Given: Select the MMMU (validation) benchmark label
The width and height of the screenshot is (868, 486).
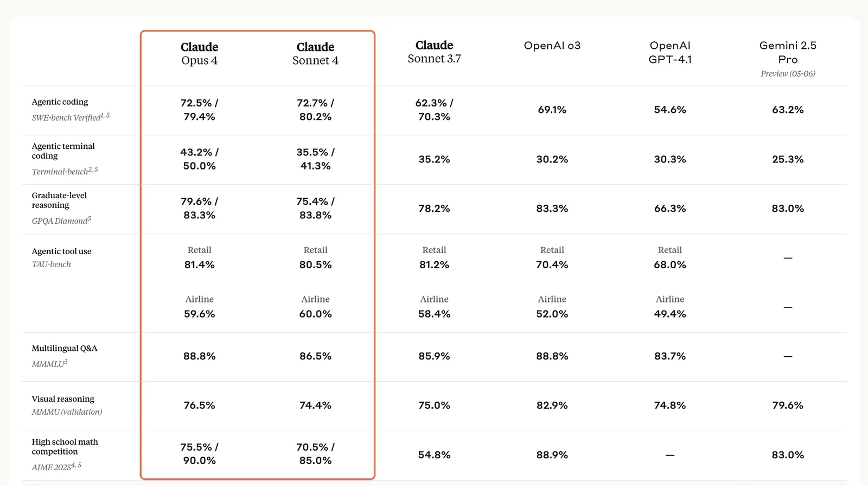Looking at the screenshot, I should tap(67, 412).
